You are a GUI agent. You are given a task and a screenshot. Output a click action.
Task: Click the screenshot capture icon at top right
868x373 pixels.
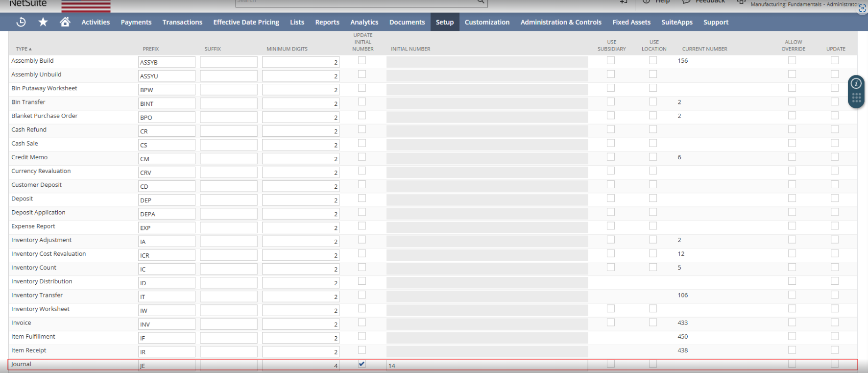click(x=862, y=8)
